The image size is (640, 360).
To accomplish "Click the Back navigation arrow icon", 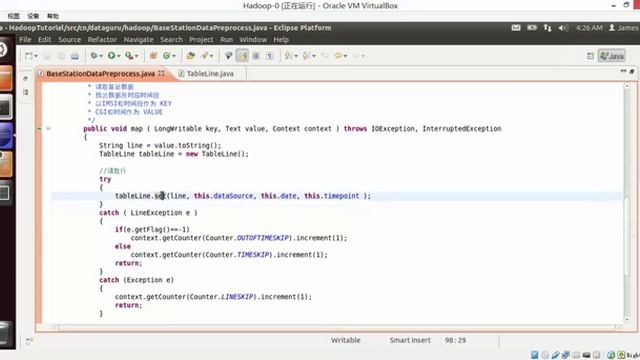I will (338, 56).
